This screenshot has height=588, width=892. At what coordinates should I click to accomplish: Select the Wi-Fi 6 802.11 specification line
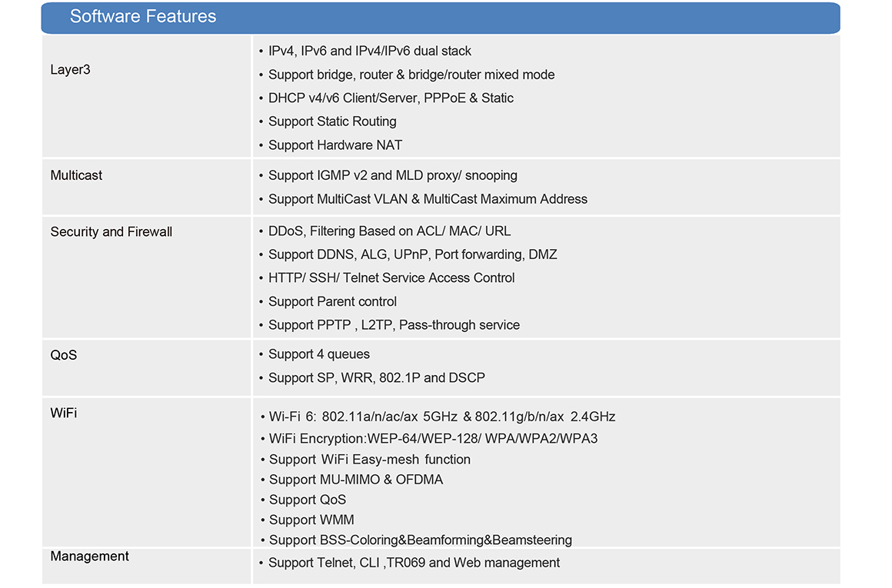438,417
